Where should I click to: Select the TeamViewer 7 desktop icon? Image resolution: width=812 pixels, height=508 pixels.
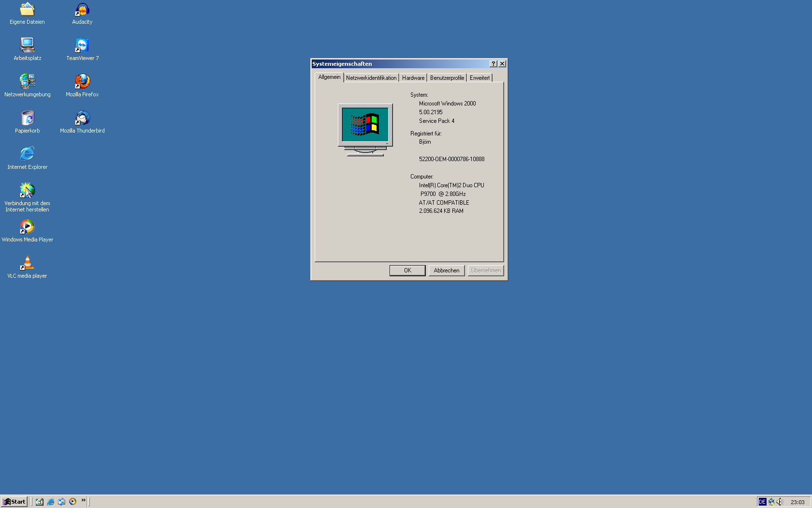82,45
